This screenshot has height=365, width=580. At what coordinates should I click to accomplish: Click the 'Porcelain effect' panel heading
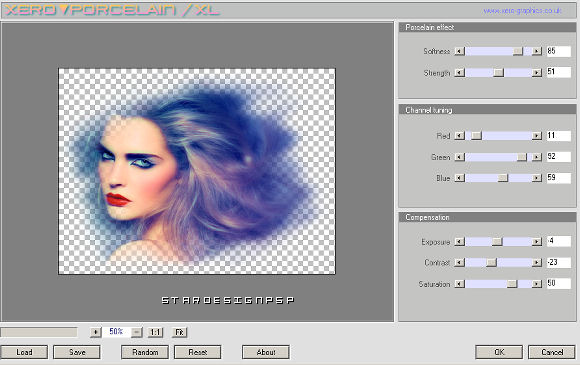click(x=429, y=27)
